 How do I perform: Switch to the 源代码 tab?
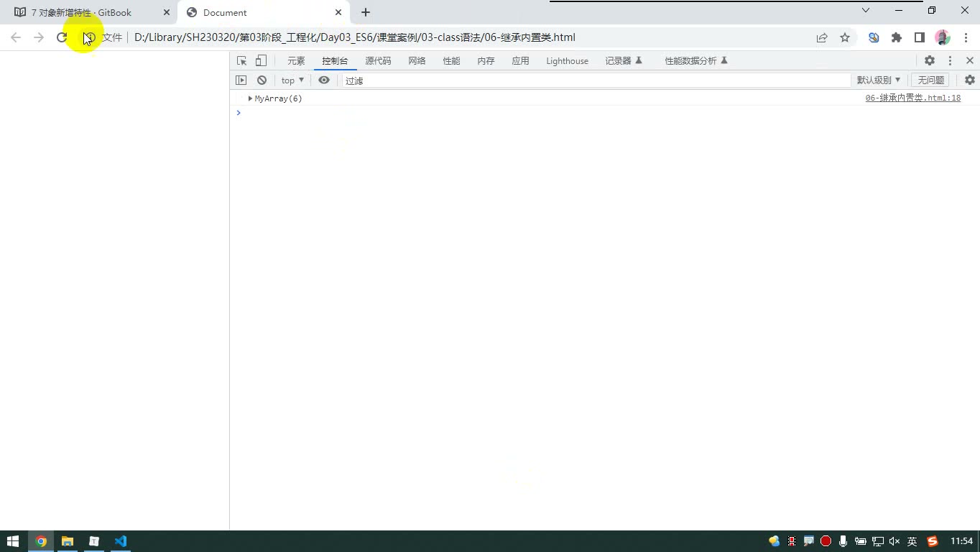point(378,61)
